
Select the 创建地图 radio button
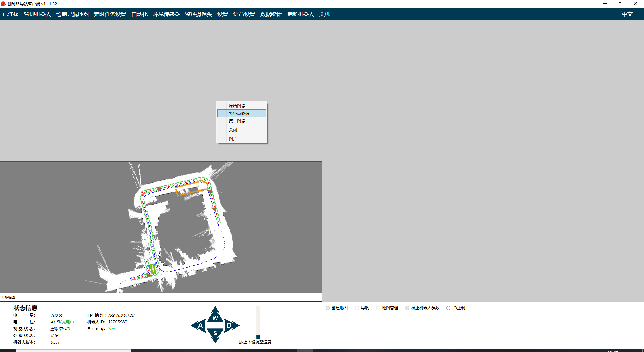point(328,308)
